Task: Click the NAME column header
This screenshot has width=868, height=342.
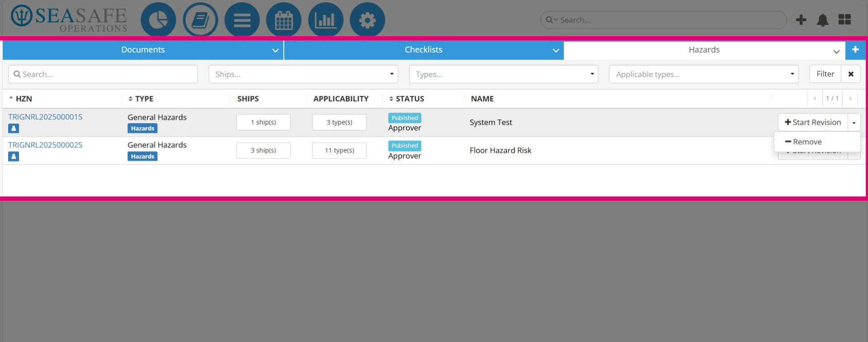Action: tap(482, 99)
